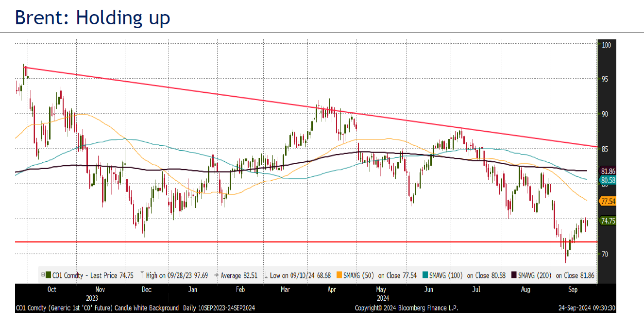The width and height of the screenshot is (644, 327).
Task: Click the Sep month label on time axis
Action: [x=573, y=290]
